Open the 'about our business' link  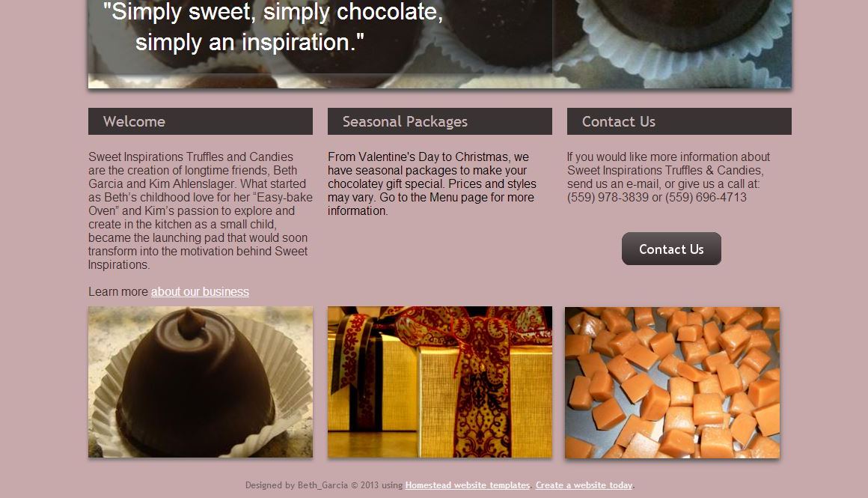(x=200, y=291)
